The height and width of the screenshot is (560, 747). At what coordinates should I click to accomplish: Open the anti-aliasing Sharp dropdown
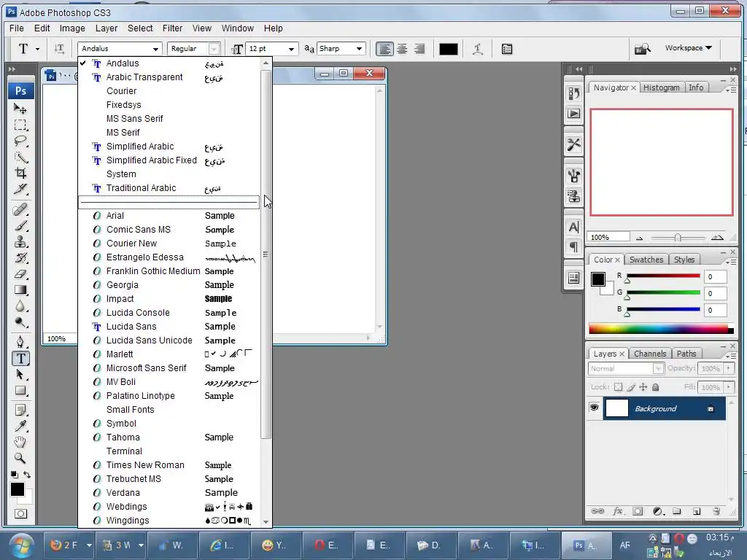359,49
